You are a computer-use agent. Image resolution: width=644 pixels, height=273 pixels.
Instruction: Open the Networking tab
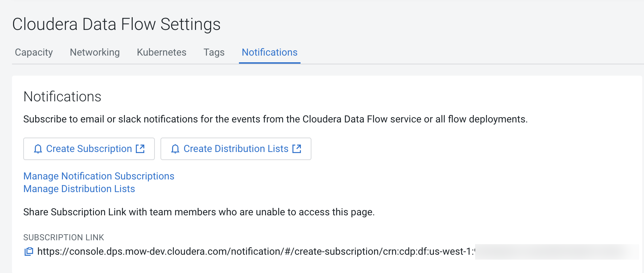[x=95, y=52]
